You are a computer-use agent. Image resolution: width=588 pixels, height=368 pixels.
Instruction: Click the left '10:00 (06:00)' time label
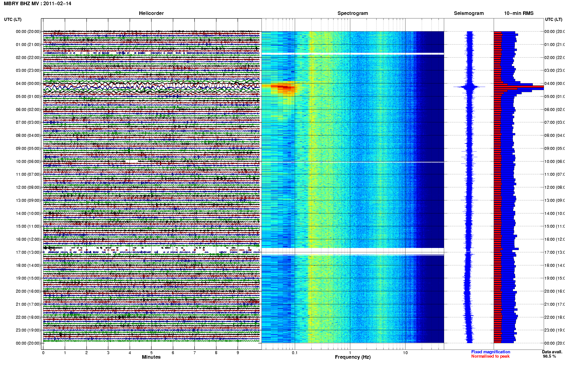point(28,161)
